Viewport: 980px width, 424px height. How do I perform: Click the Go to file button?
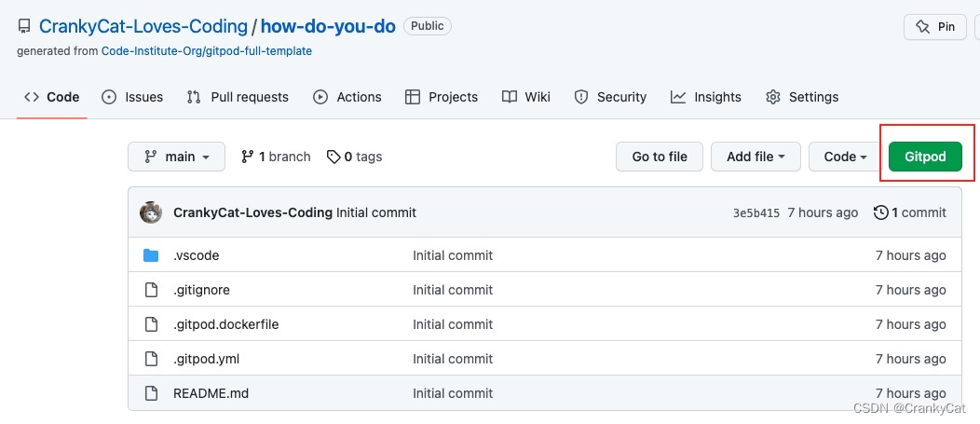660,157
